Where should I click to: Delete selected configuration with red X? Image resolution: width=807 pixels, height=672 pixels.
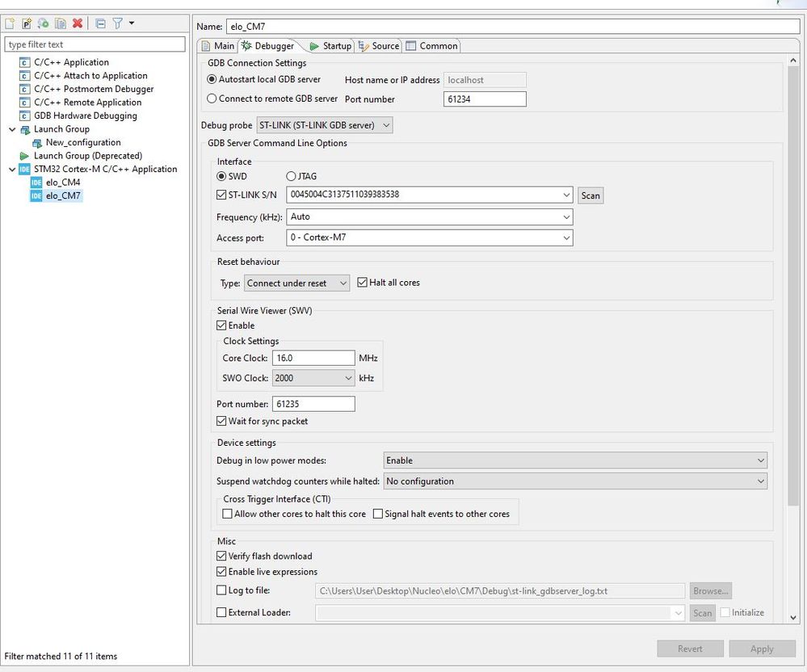click(x=78, y=23)
